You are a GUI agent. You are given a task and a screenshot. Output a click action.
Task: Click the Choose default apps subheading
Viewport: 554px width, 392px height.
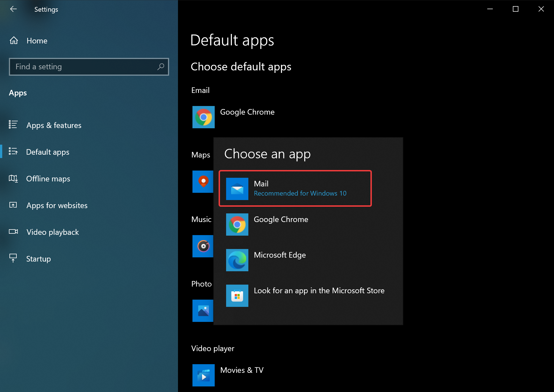click(241, 67)
